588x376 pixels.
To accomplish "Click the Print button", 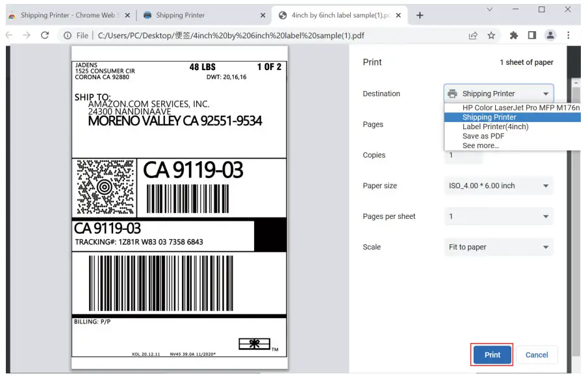I will 491,355.
